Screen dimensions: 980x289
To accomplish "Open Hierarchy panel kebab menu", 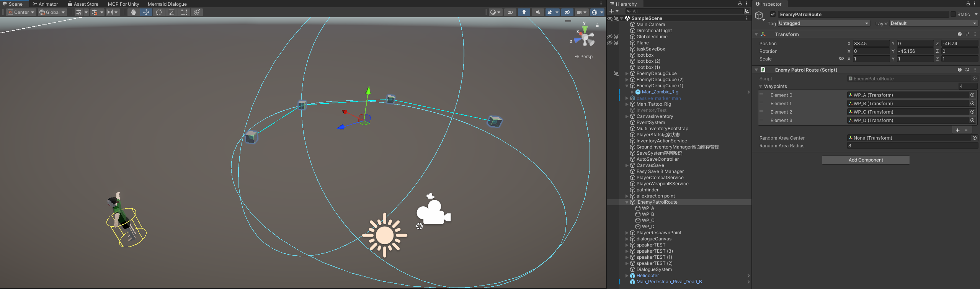I will [746, 3].
